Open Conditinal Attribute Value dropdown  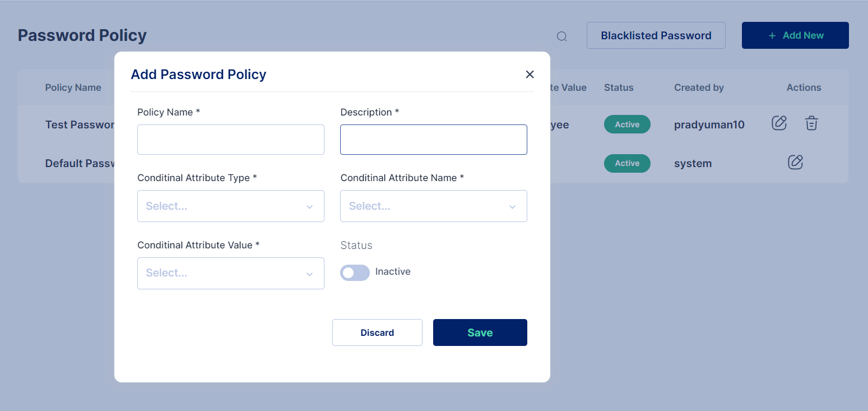pos(230,273)
